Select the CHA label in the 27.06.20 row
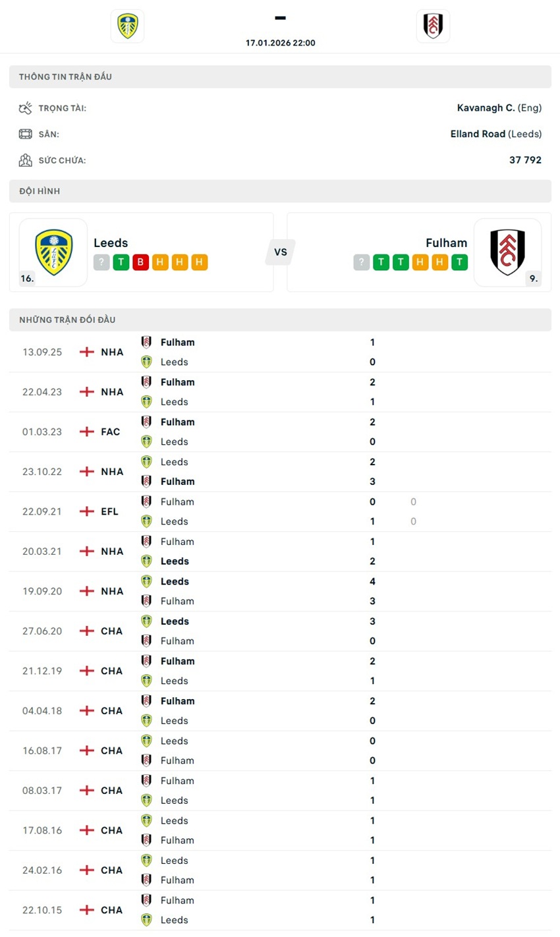 click(x=111, y=631)
